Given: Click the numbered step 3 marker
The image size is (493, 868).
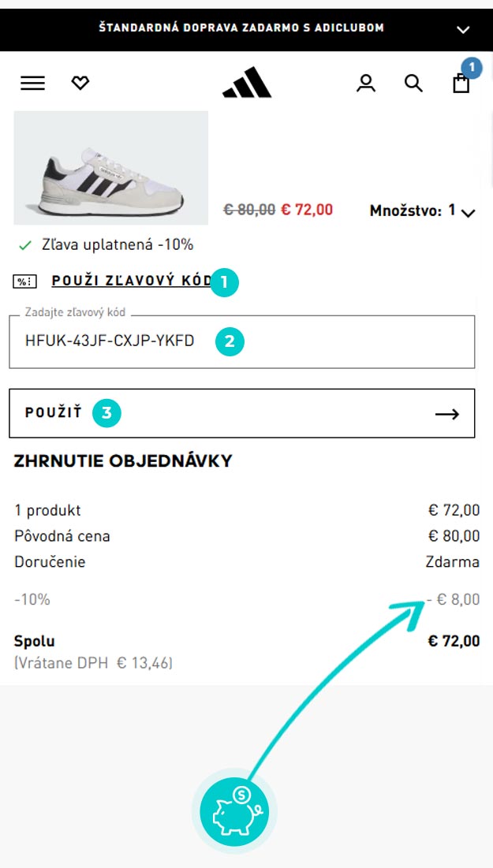Looking at the screenshot, I should point(106,413).
